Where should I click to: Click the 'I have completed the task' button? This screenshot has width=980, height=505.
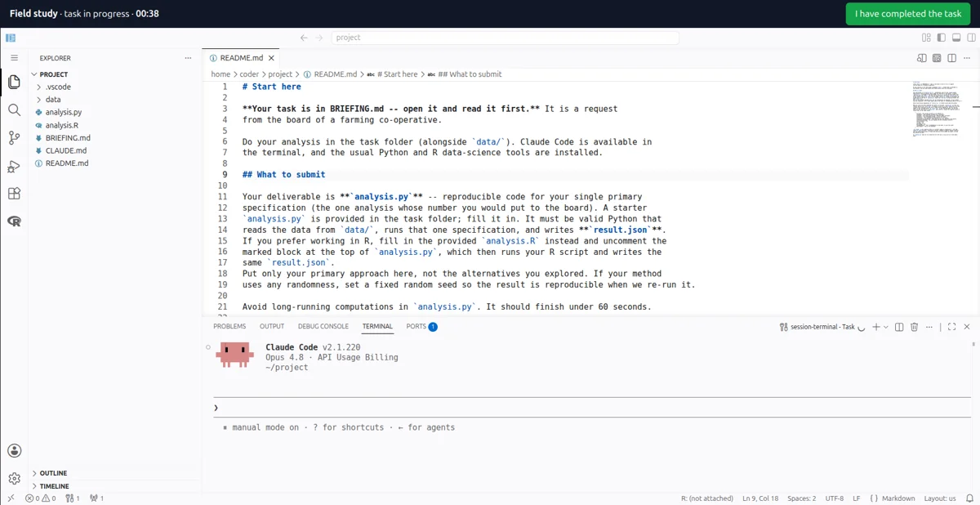(908, 14)
